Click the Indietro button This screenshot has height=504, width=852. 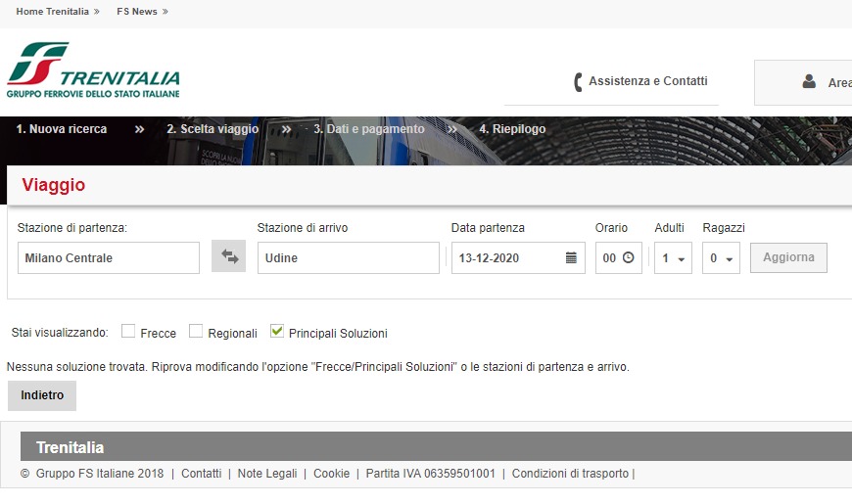tap(42, 395)
